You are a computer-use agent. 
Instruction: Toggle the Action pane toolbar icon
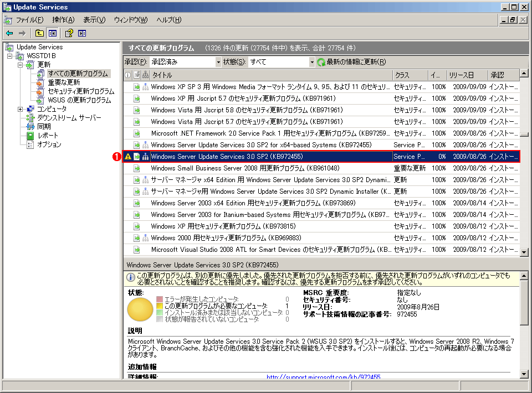point(82,33)
